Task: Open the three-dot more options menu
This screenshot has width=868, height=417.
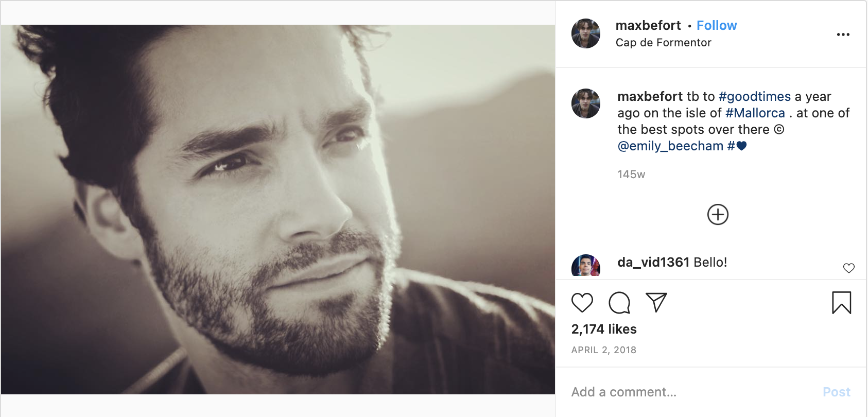Action: point(843,34)
